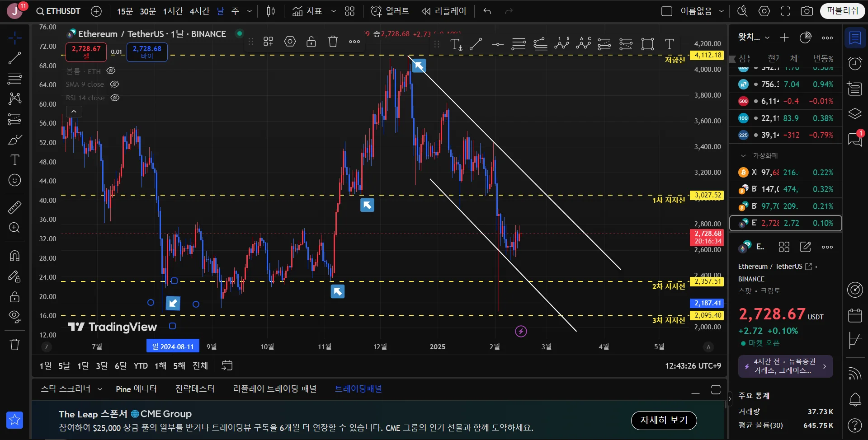The height and width of the screenshot is (440, 868).
Task: Select the 1달 date range
Action: tap(83, 365)
